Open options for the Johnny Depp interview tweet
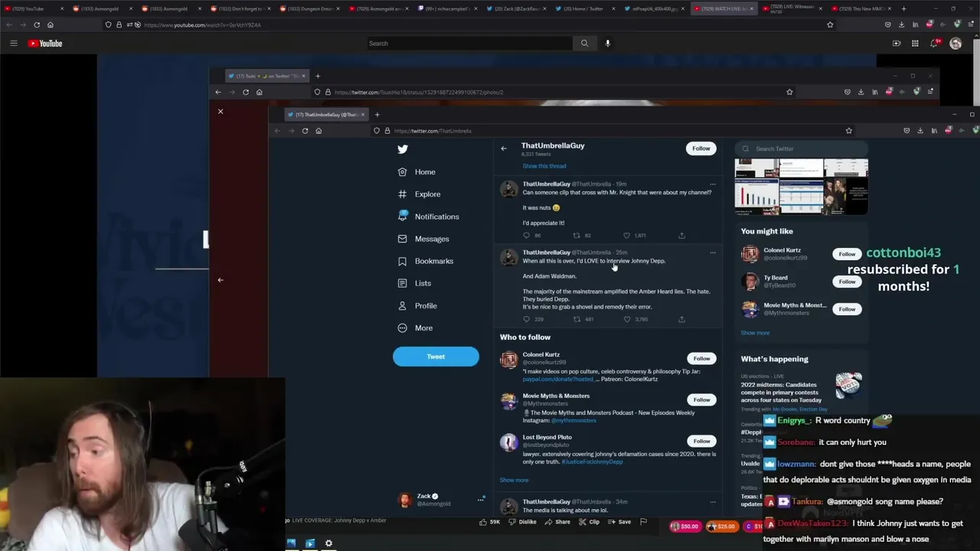 tap(712, 253)
